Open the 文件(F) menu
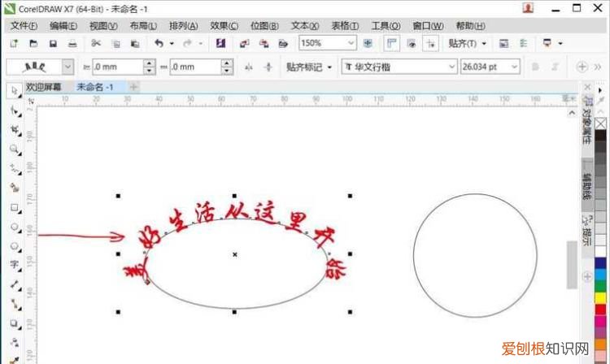The image size is (610, 364). pyautogui.click(x=24, y=26)
